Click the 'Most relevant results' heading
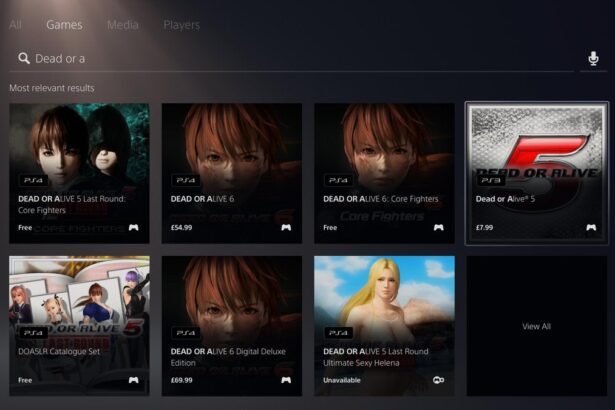This screenshot has width=615, height=410. [52, 88]
